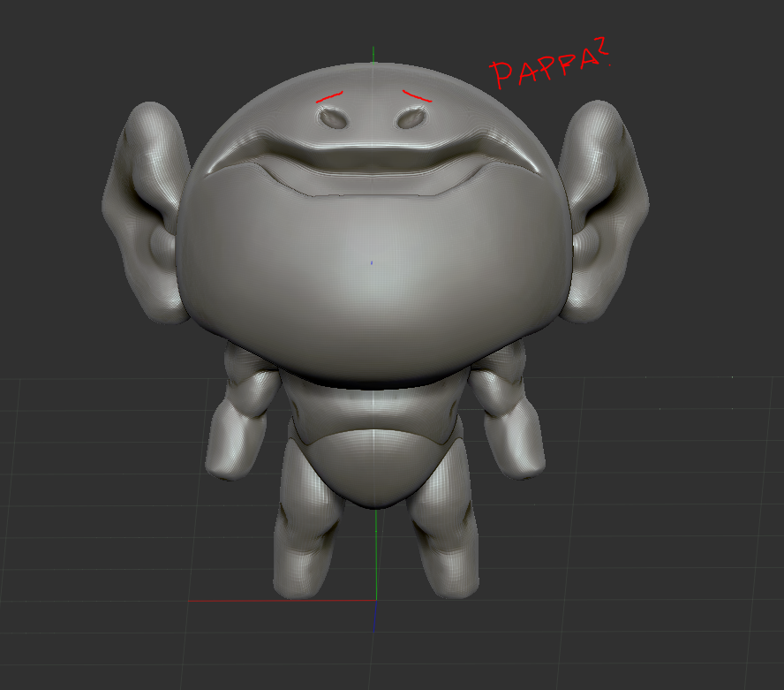Image resolution: width=784 pixels, height=690 pixels.
Task: Click the red eyebrow stroke above left eye
Action: click(329, 95)
